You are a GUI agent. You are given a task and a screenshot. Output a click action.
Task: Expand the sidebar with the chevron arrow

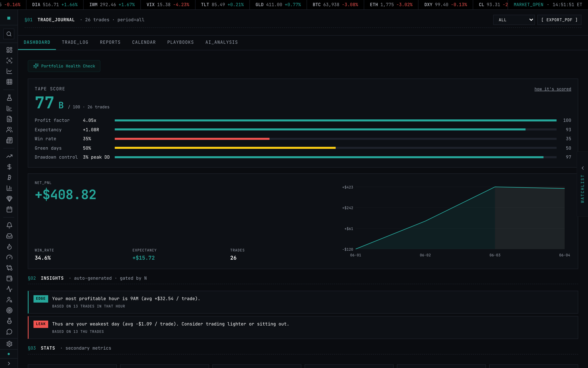point(9,363)
